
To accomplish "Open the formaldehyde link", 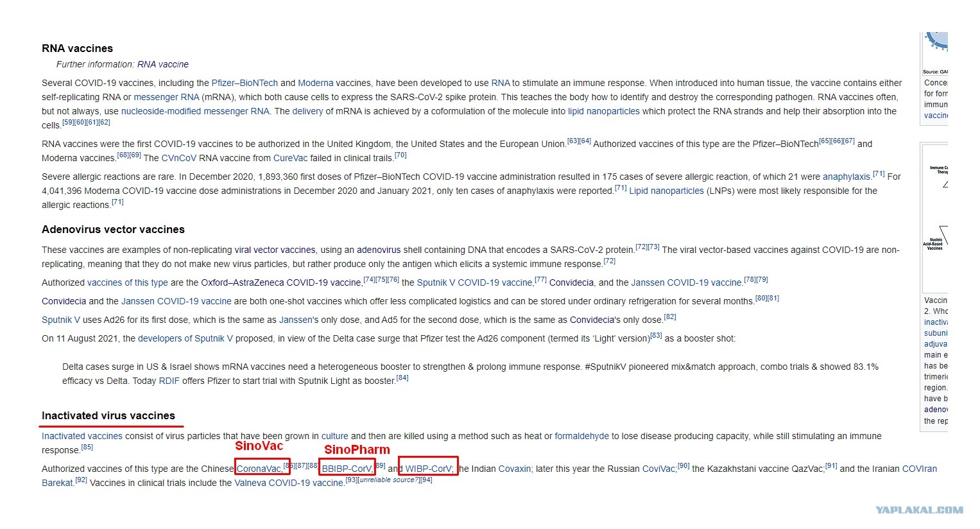I will (582, 436).
